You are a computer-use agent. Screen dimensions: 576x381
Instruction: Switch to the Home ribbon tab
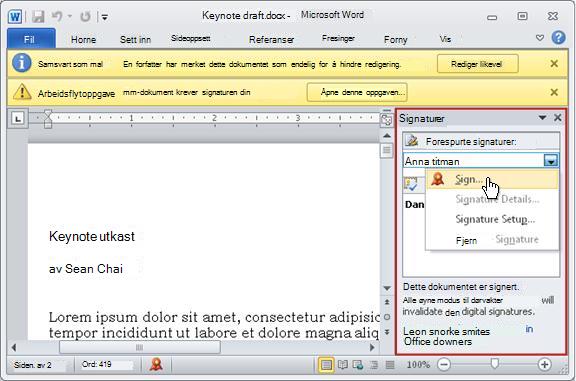pyautogui.click(x=83, y=40)
